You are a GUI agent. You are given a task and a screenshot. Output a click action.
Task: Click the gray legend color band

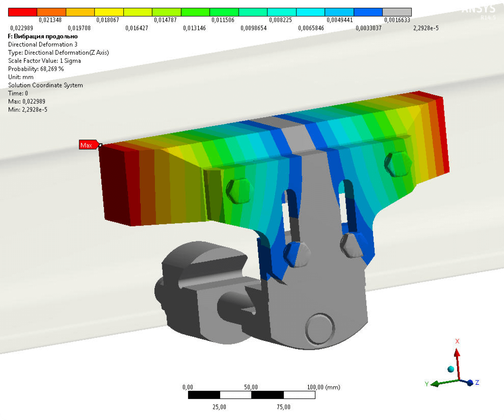point(397,12)
